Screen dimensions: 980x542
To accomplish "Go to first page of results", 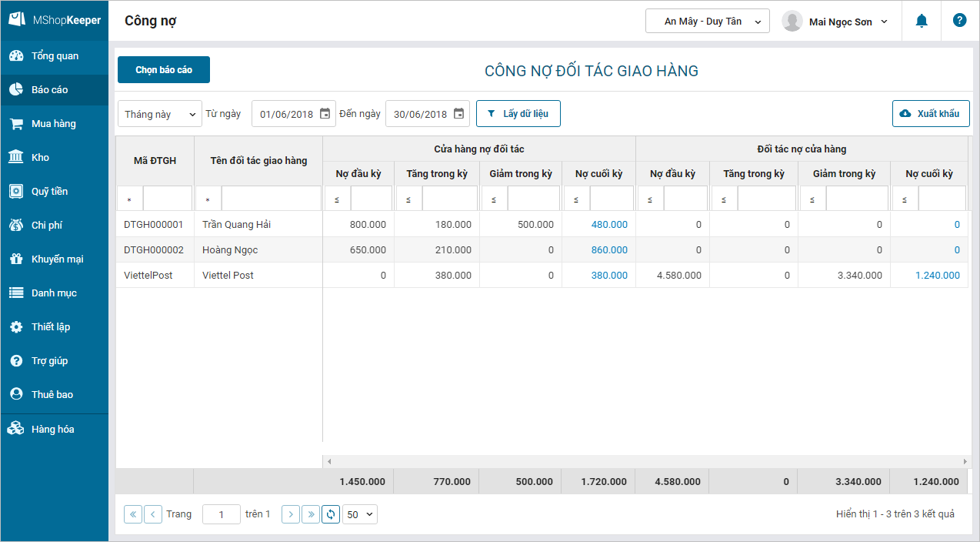I will click(133, 514).
